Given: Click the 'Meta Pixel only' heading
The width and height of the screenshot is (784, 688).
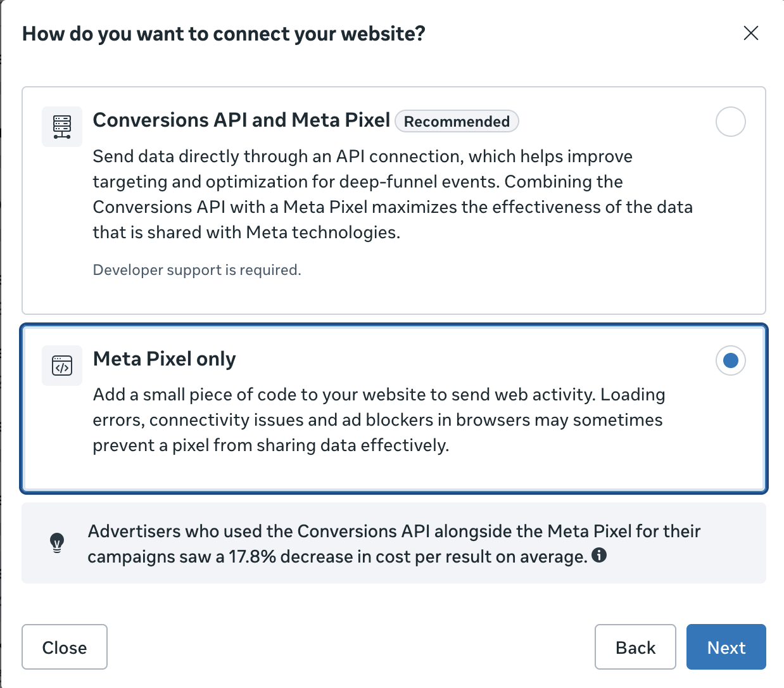Looking at the screenshot, I should [x=165, y=359].
